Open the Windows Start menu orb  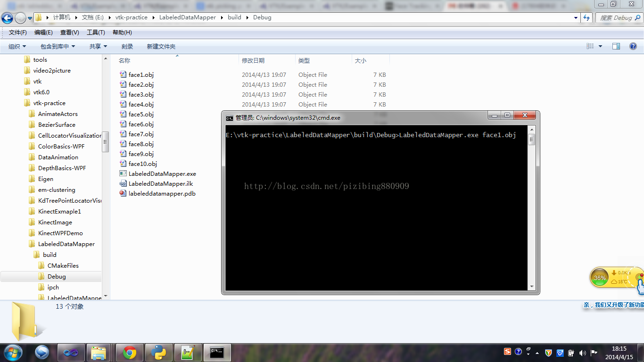tap(13, 352)
